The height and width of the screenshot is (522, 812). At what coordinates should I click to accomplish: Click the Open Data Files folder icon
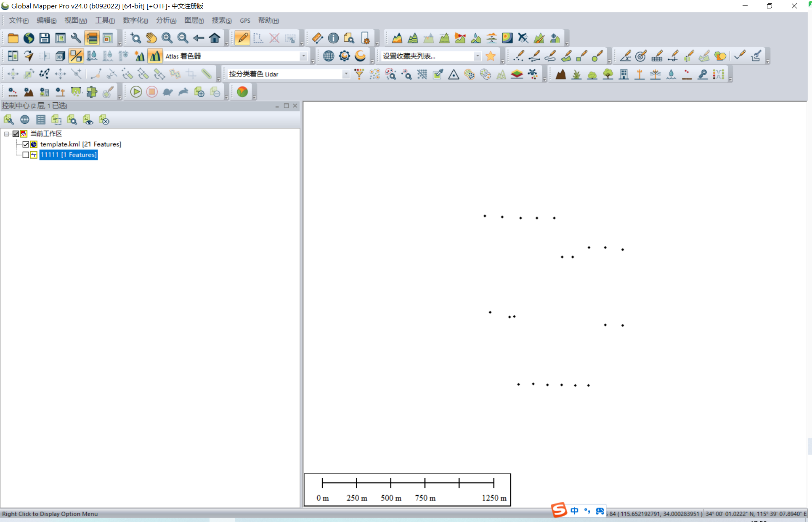(x=13, y=38)
